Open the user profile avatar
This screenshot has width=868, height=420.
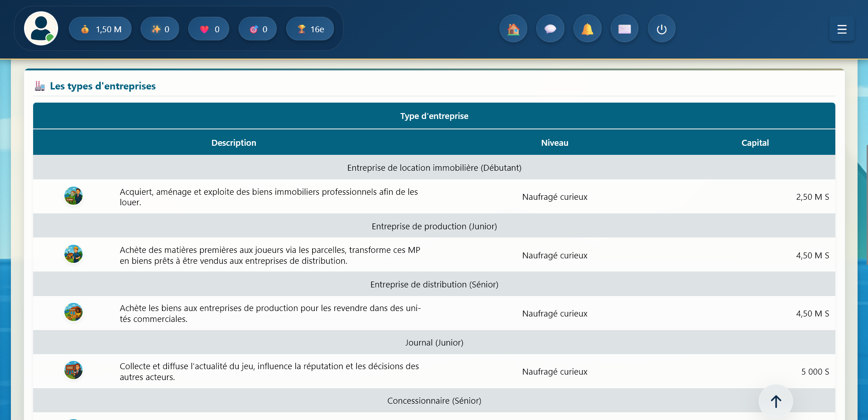tap(41, 29)
